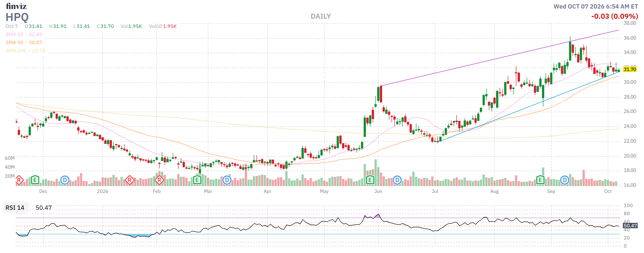Click the open value O 31.41
This screenshot has width=644, height=253.
pos(34,26)
